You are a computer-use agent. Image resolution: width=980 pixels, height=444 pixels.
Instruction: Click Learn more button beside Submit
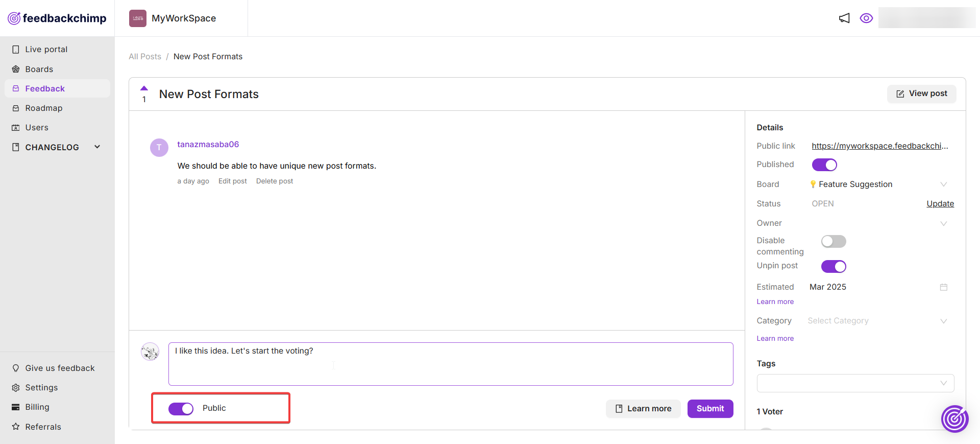643,409
